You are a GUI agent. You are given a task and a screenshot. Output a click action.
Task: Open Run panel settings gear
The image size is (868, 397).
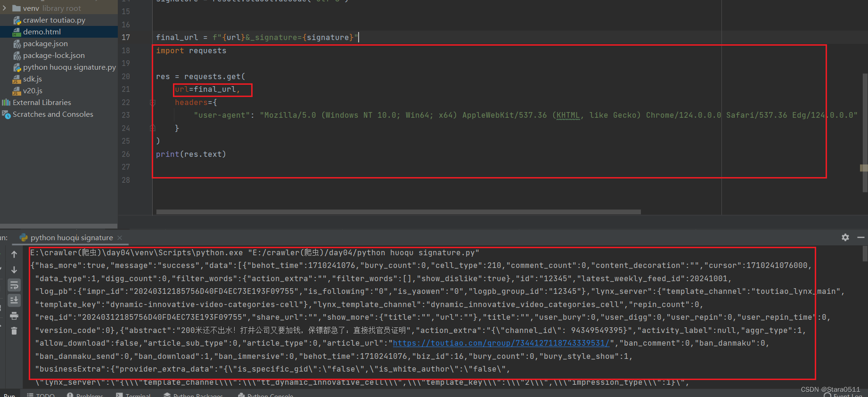tap(845, 237)
